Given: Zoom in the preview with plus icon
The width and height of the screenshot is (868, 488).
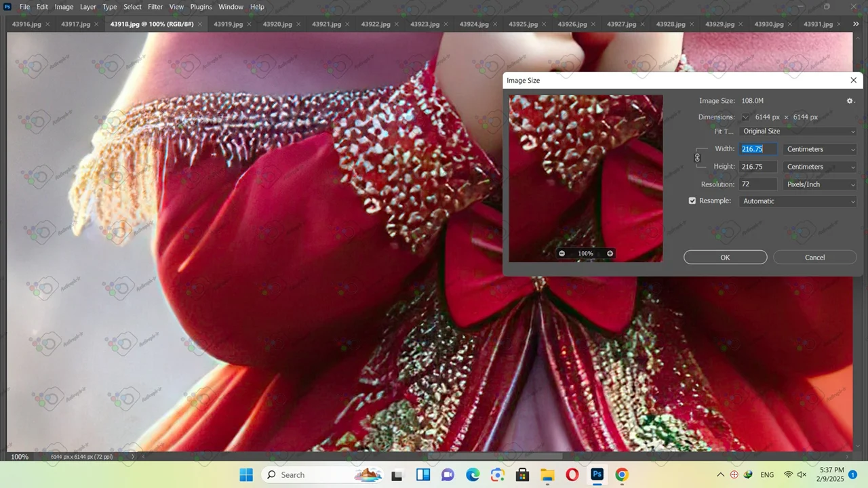Looking at the screenshot, I should [610, 253].
